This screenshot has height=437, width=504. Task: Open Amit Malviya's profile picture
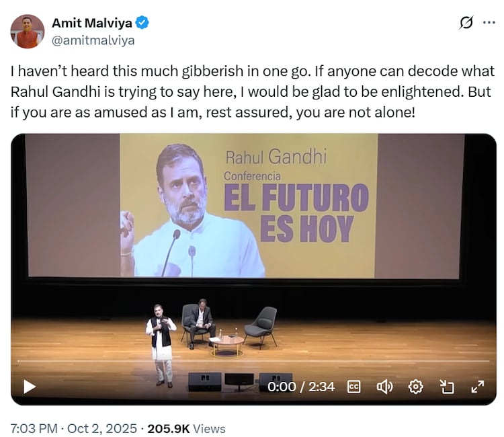(x=28, y=32)
